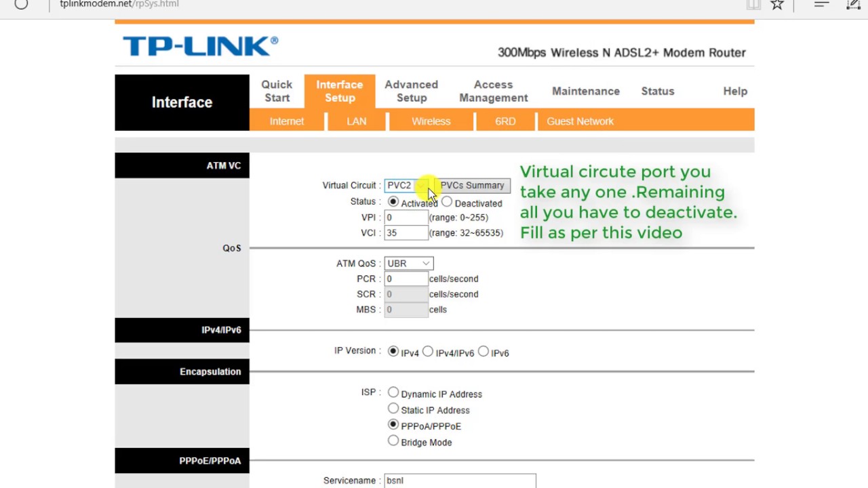Click the ATM VC section header
Image resolution: width=868 pixels, height=488 pixels.
pos(182,165)
